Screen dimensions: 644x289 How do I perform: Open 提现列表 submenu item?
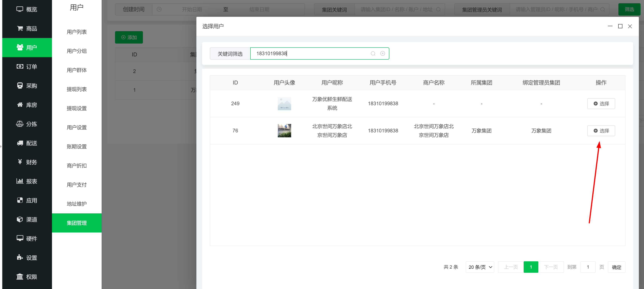(76, 89)
